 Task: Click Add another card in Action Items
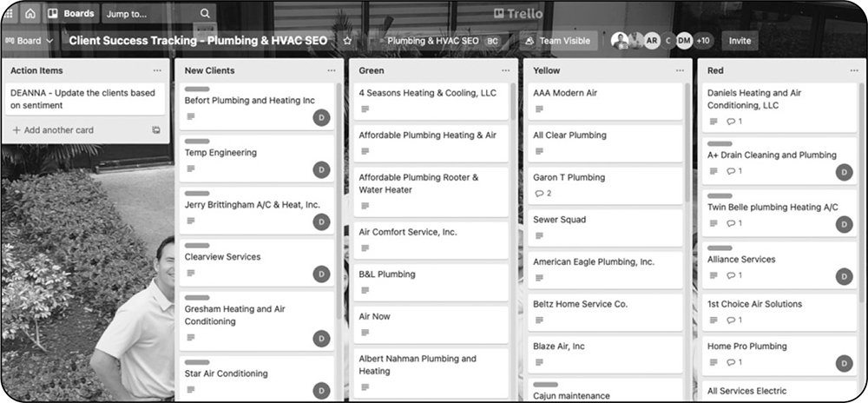tap(53, 130)
